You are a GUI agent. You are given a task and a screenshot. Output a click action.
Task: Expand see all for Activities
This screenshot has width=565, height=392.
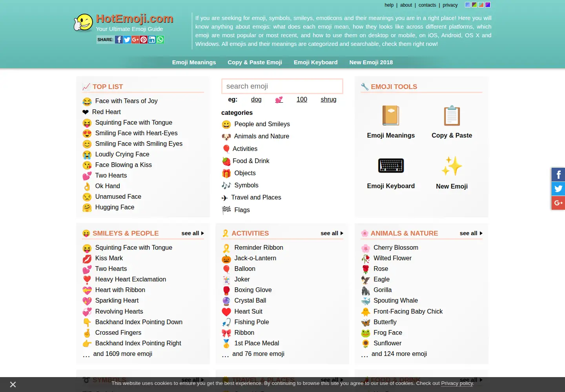[x=332, y=233]
